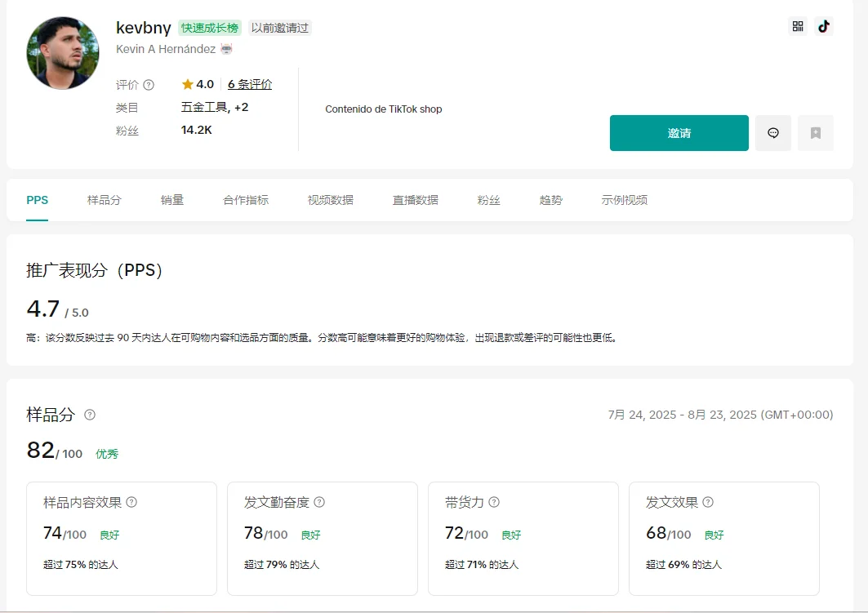
Task: Switch to the 销量 tab
Action: point(172,200)
